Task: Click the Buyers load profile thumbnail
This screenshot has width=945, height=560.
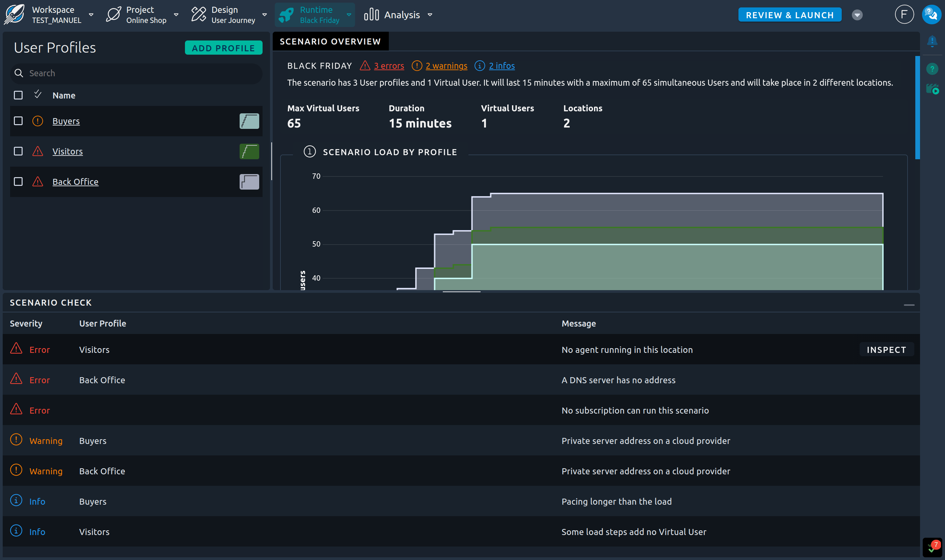Action: [x=249, y=121]
